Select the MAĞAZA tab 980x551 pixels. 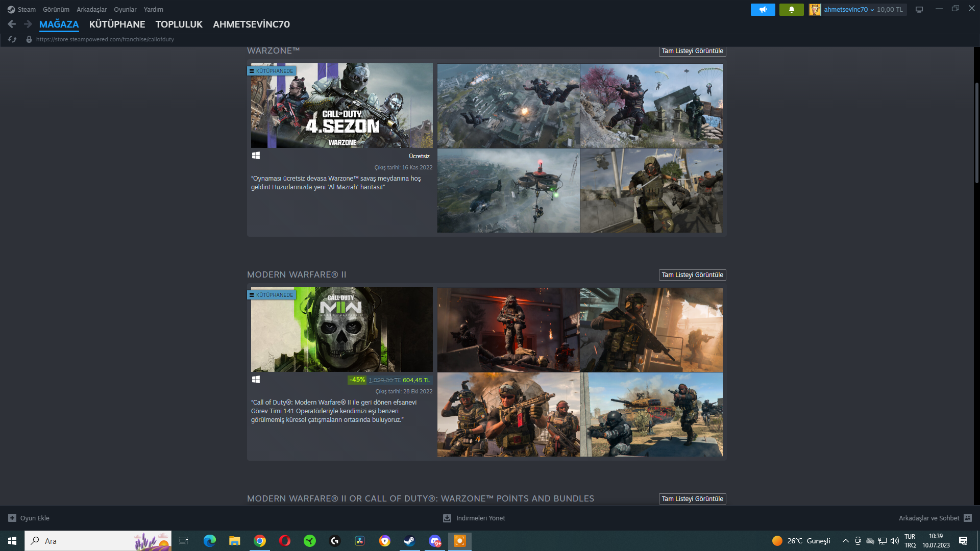[59, 24]
